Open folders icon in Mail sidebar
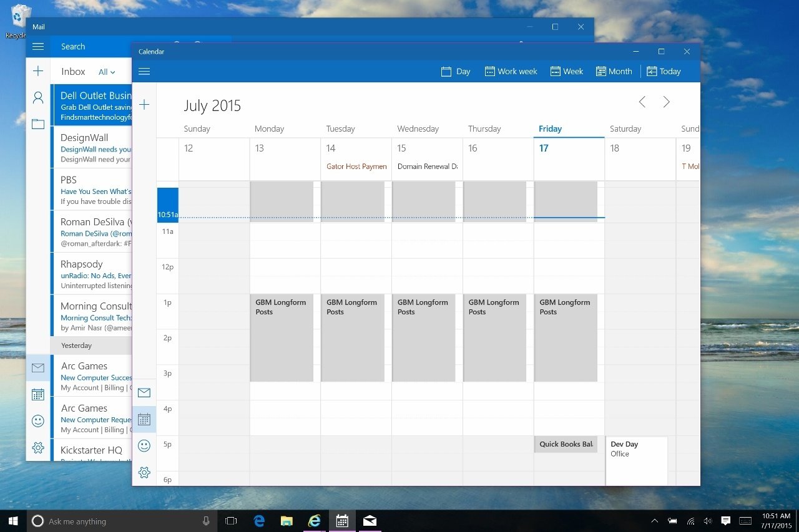799x532 pixels. point(38,124)
